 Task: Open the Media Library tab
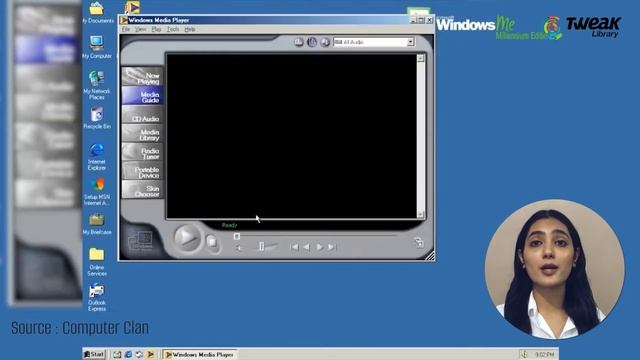(142, 134)
